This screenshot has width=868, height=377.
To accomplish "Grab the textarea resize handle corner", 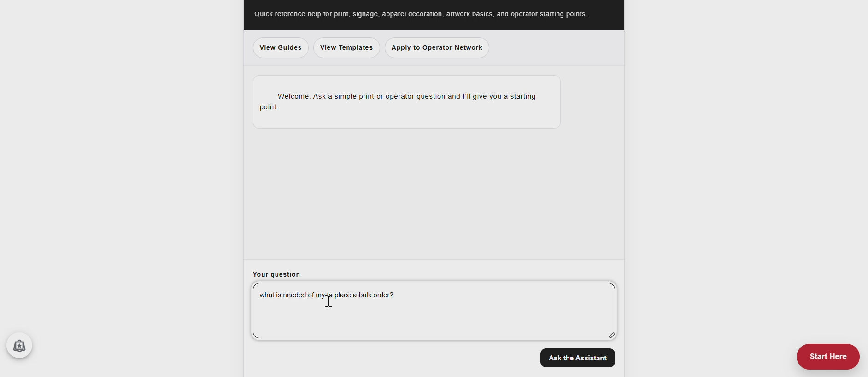I will [611, 335].
